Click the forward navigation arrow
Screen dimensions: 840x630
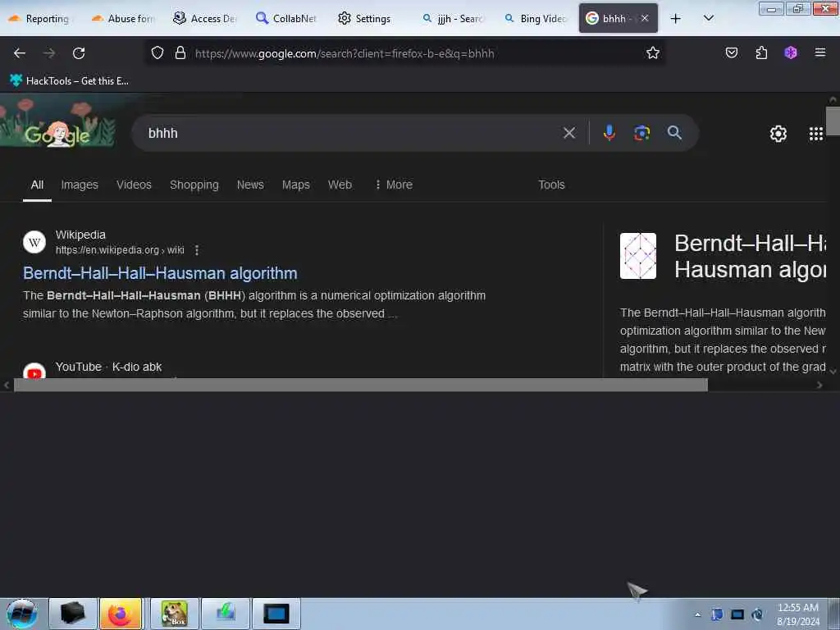coord(49,53)
